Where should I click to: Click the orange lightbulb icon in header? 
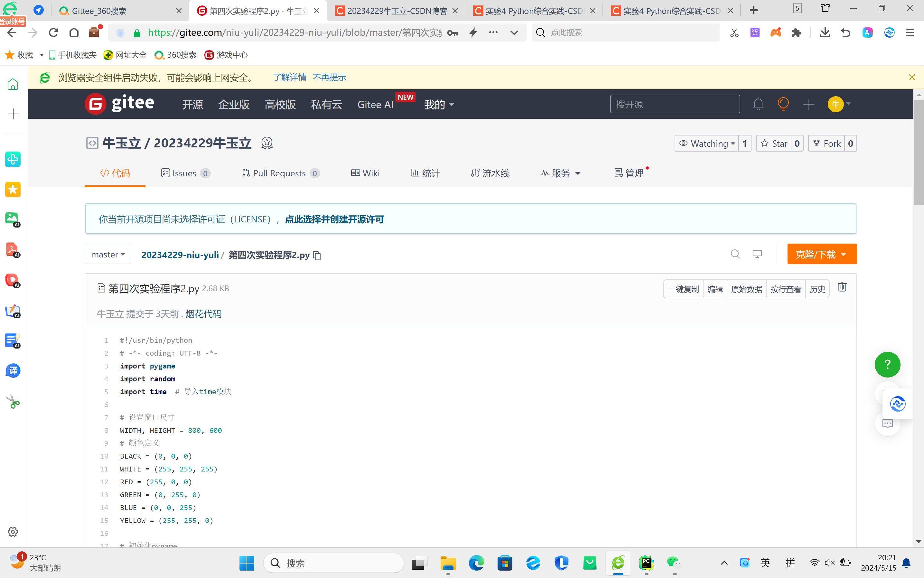point(783,104)
